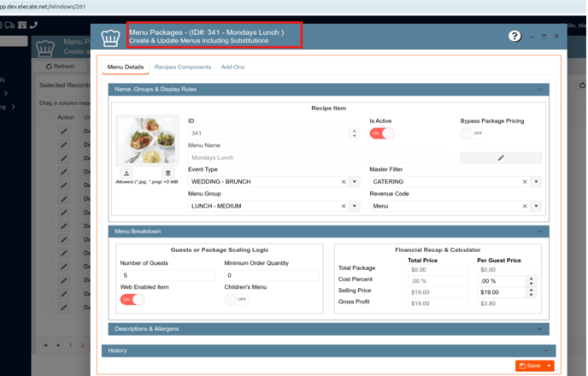Viewport: 588px width, 376px height.
Task: Increase the Per Guest Selling Price stepper
Action: pos(531,290)
